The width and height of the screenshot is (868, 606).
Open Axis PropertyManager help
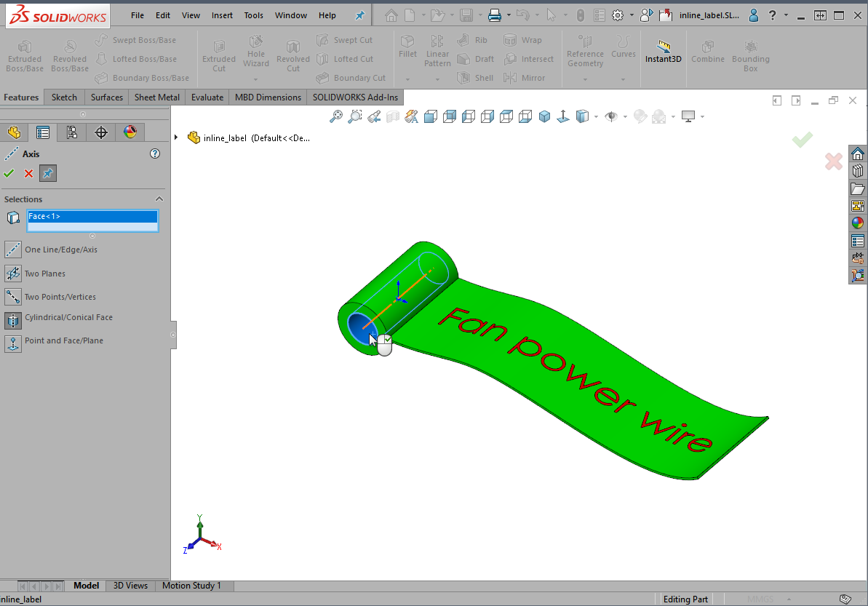pyautogui.click(x=155, y=154)
